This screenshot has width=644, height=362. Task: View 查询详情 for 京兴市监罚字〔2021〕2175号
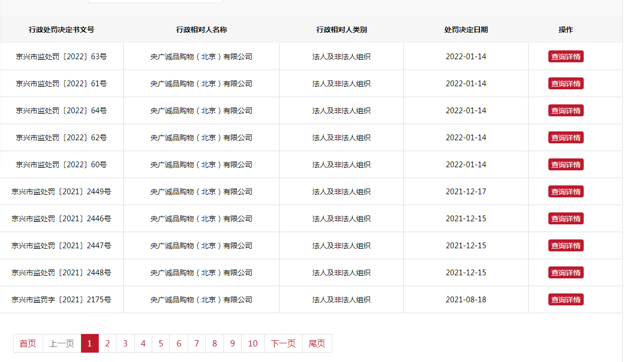[x=566, y=300]
